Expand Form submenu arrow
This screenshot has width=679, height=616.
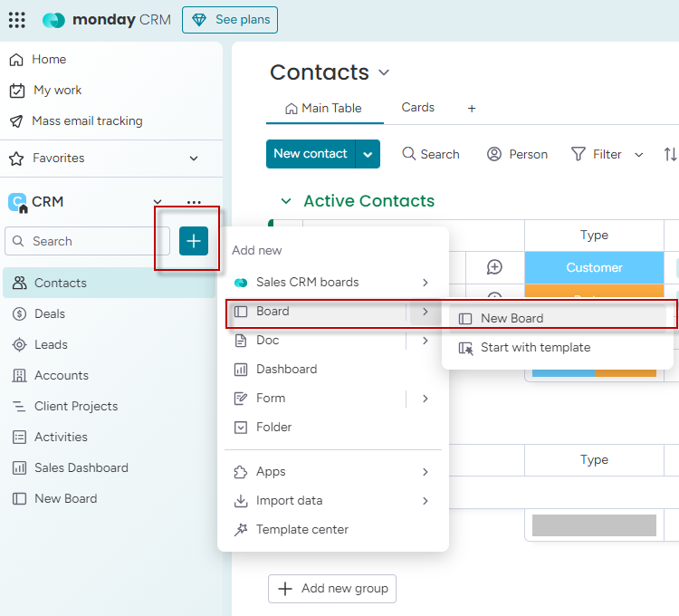pyautogui.click(x=426, y=399)
